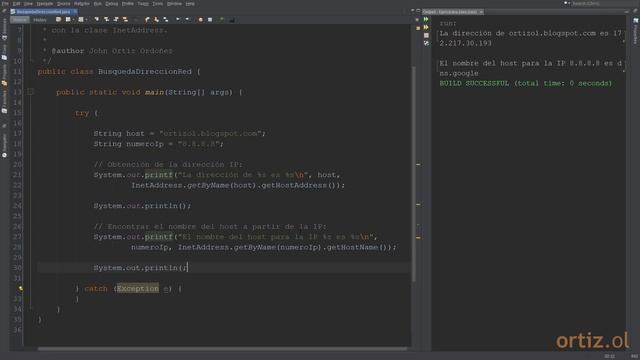Click the line 'String numeroIp = "8.8.8.8"'
640x360 pixels.
point(158,144)
